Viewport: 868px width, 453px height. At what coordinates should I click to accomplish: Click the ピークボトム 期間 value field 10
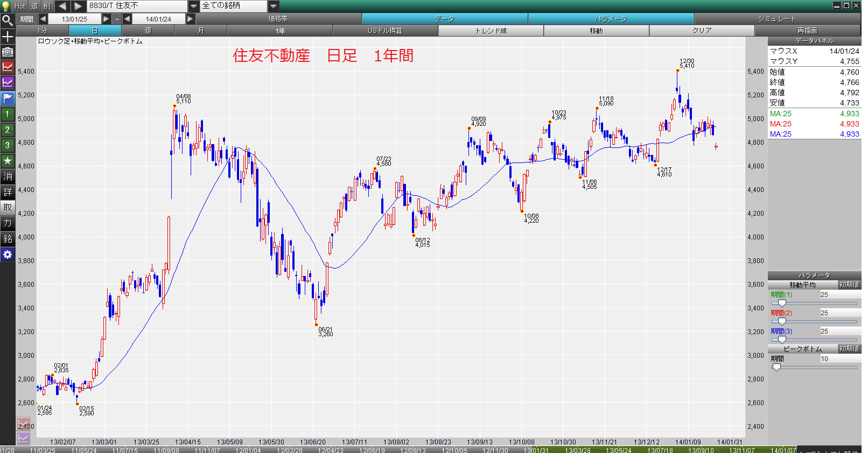840,359
